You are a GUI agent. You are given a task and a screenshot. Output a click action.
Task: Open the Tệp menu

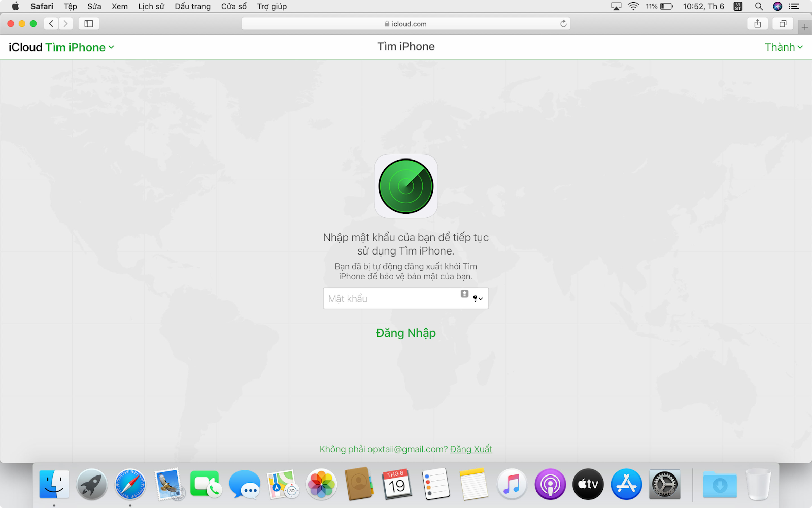71,6
